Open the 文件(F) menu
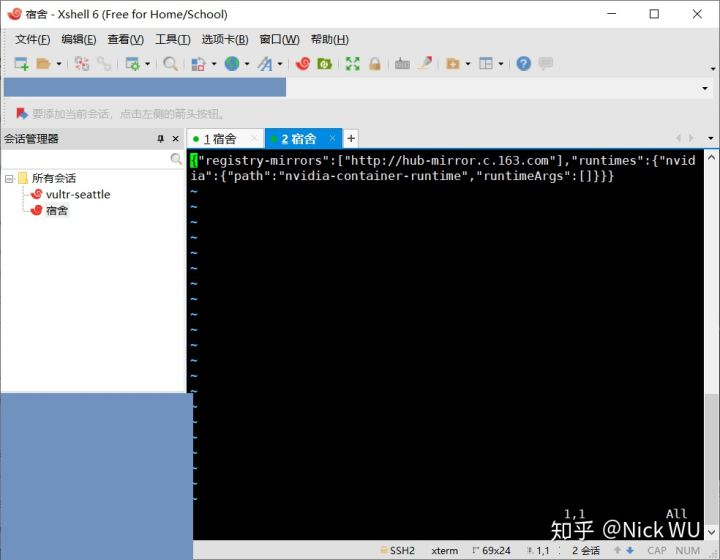720x560 pixels. click(x=33, y=39)
